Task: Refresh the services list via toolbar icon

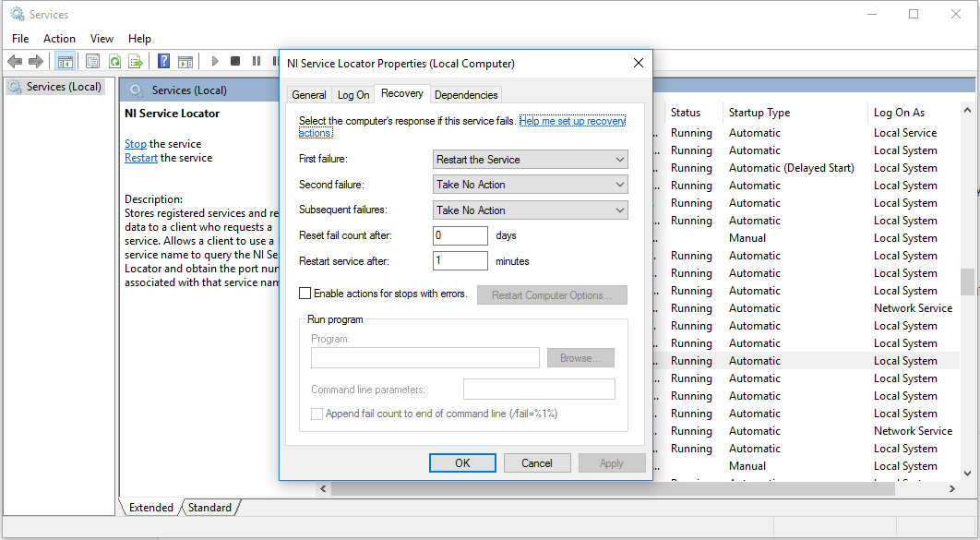Action: click(114, 61)
